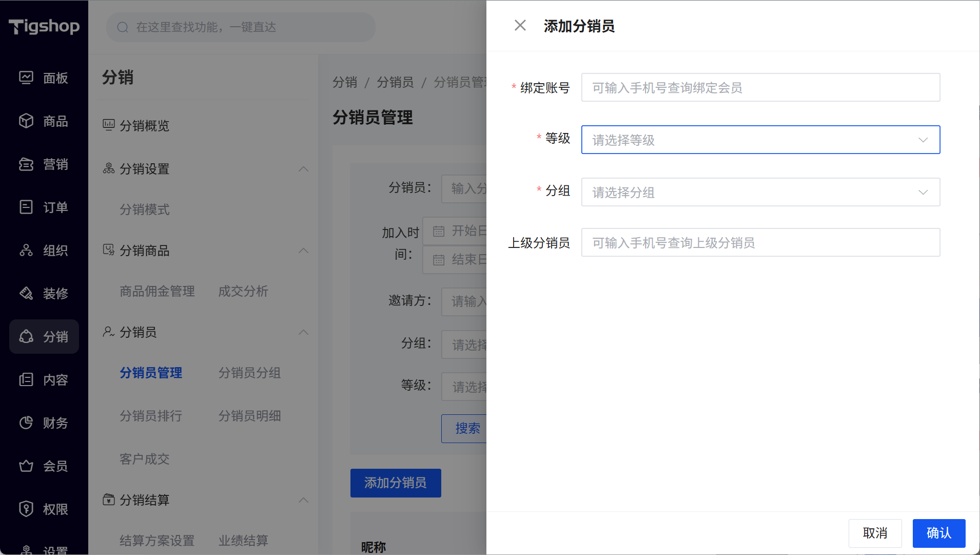Viewport: 980px width, 555px height.
Task: Open the 请选择等级 level dropdown
Action: tap(760, 140)
